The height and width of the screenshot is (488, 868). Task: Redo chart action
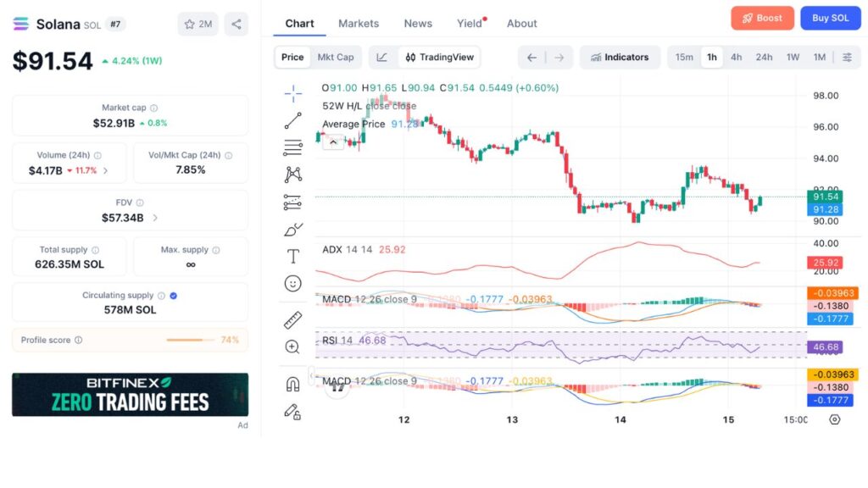pyautogui.click(x=559, y=58)
